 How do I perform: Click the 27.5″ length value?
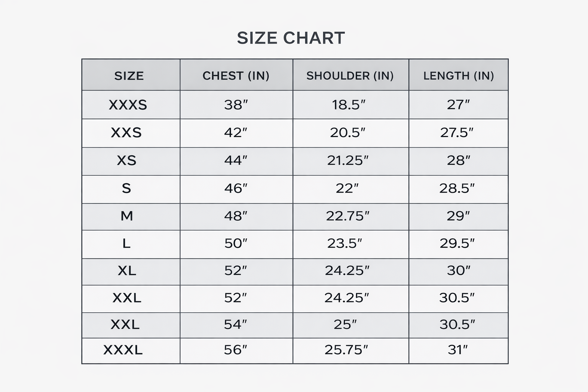[x=457, y=133]
